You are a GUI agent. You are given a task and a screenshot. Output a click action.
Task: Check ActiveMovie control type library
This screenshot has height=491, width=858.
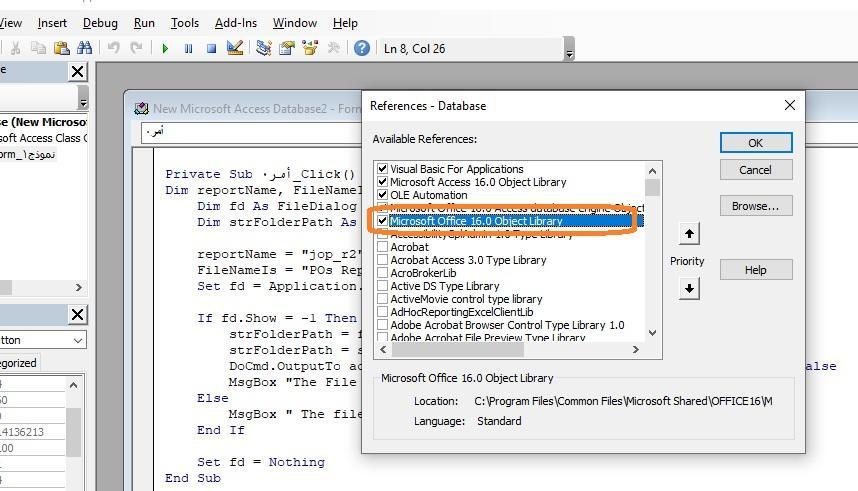(x=382, y=299)
